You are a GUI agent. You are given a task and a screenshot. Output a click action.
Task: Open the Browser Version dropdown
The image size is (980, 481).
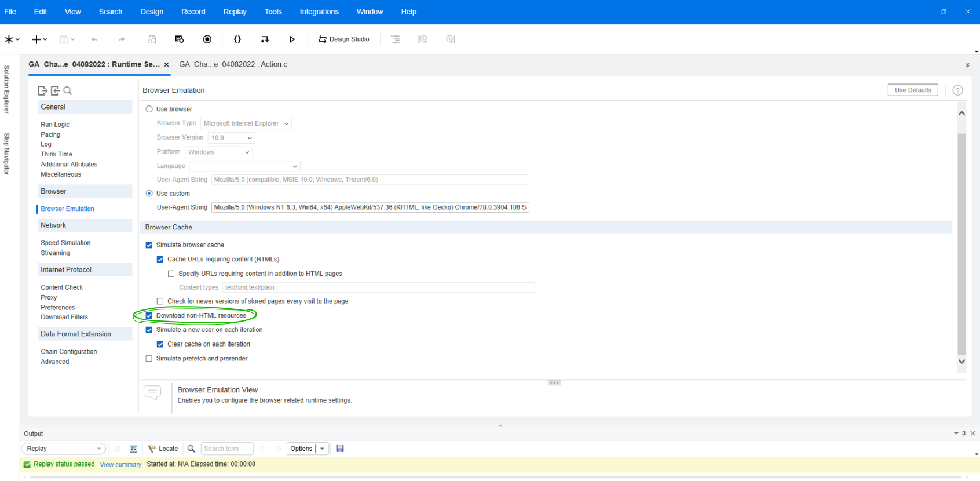(232, 138)
